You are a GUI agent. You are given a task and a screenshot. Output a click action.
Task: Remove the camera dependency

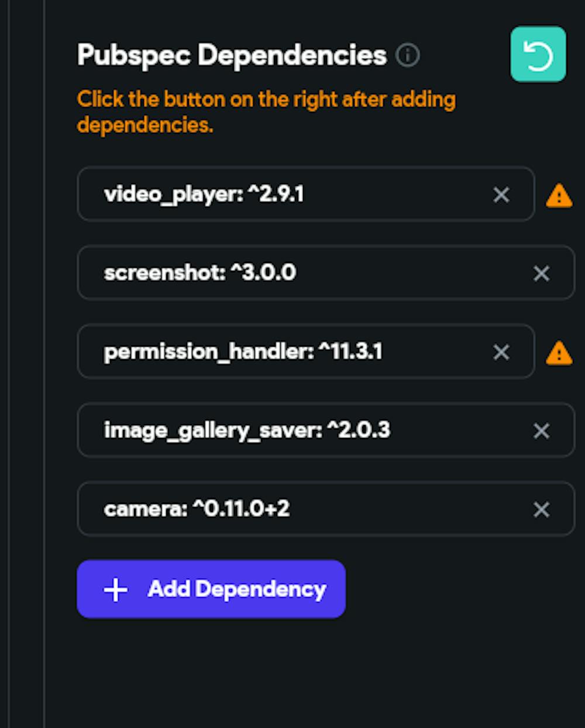(x=542, y=509)
